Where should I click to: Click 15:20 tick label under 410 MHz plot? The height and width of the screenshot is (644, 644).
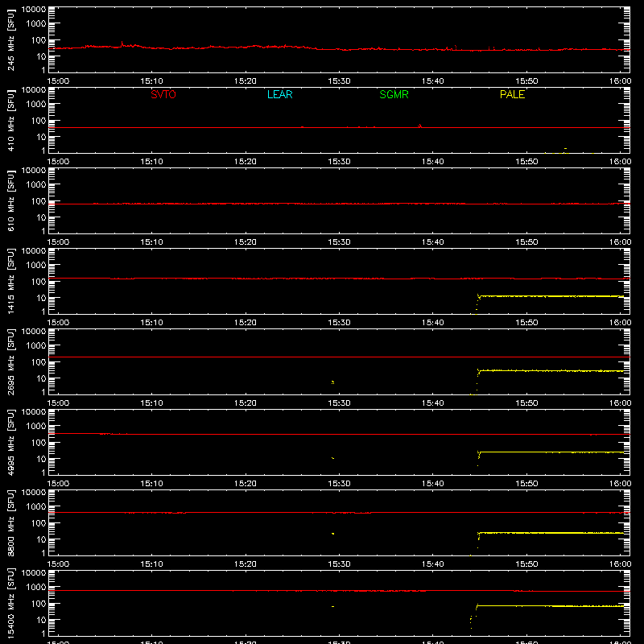pyautogui.click(x=246, y=162)
